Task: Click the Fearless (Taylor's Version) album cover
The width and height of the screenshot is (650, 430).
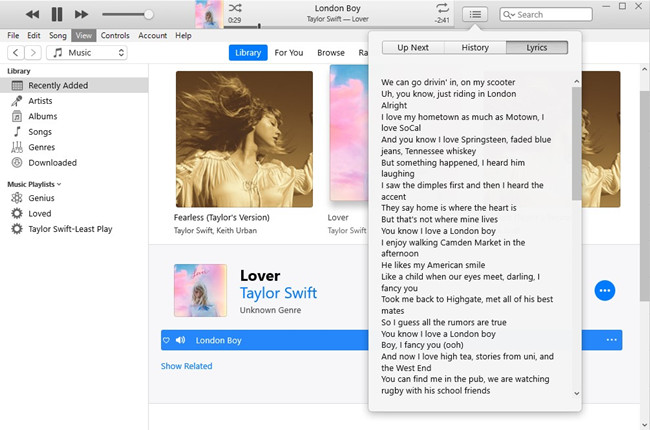Action: [x=244, y=139]
